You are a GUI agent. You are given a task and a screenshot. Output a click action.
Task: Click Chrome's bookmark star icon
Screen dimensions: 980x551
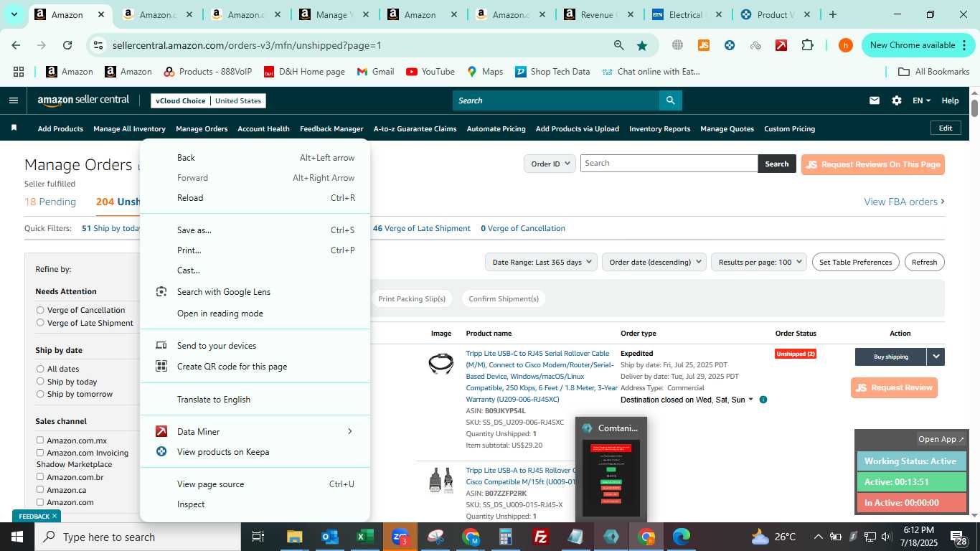pyautogui.click(x=641, y=45)
